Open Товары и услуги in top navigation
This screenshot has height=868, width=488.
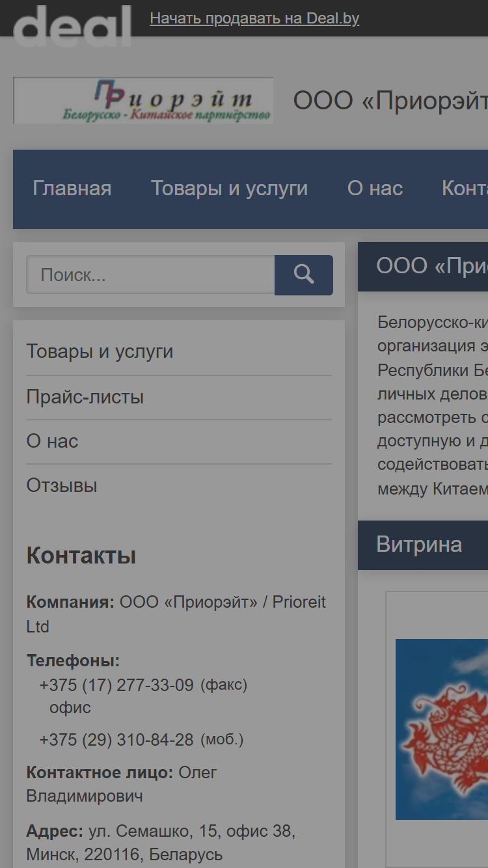point(230,189)
